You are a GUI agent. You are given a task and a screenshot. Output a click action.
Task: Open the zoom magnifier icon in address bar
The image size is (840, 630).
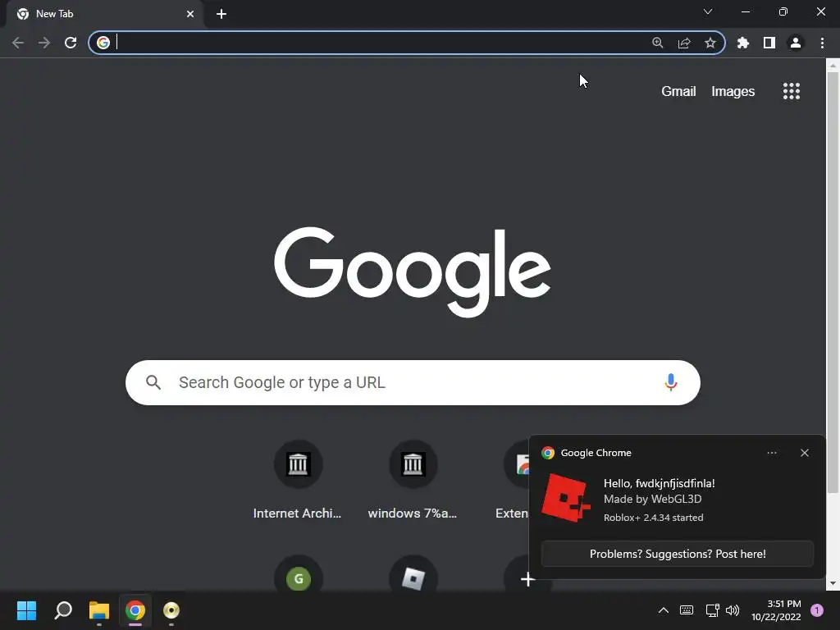coord(657,43)
